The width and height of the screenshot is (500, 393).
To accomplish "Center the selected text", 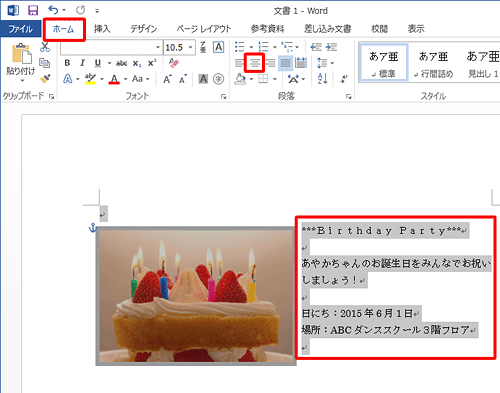I will tap(255, 63).
